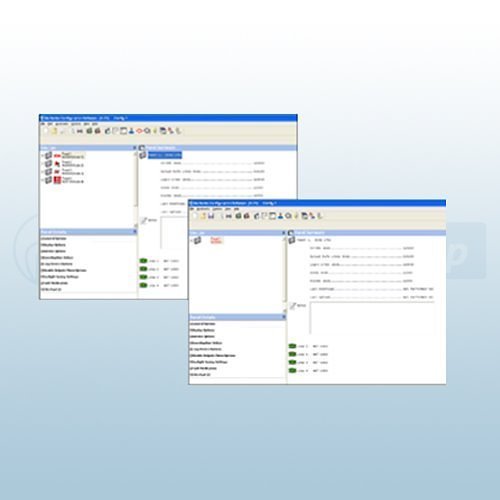500x500 pixels.
Task: Click the floppy-disk Save icon in front window toolbar
Action: click(211, 216)
